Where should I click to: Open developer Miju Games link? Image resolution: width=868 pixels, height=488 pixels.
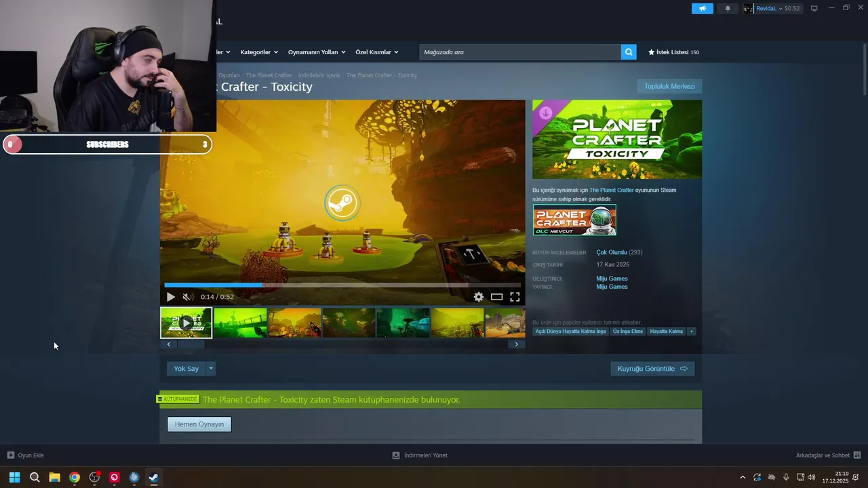(x=612, y=279)
